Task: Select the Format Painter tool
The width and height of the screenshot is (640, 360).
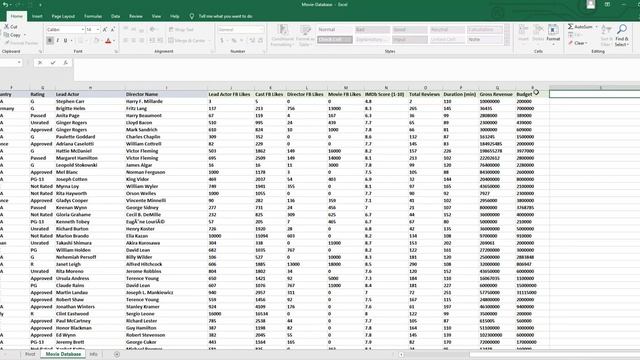Action: [21, 43]
